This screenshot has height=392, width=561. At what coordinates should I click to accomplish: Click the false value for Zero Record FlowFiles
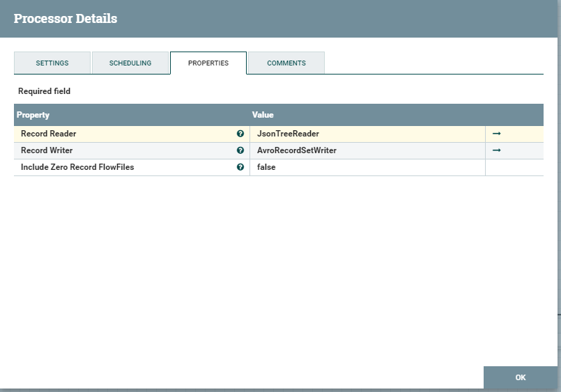[x=266, y=167]
